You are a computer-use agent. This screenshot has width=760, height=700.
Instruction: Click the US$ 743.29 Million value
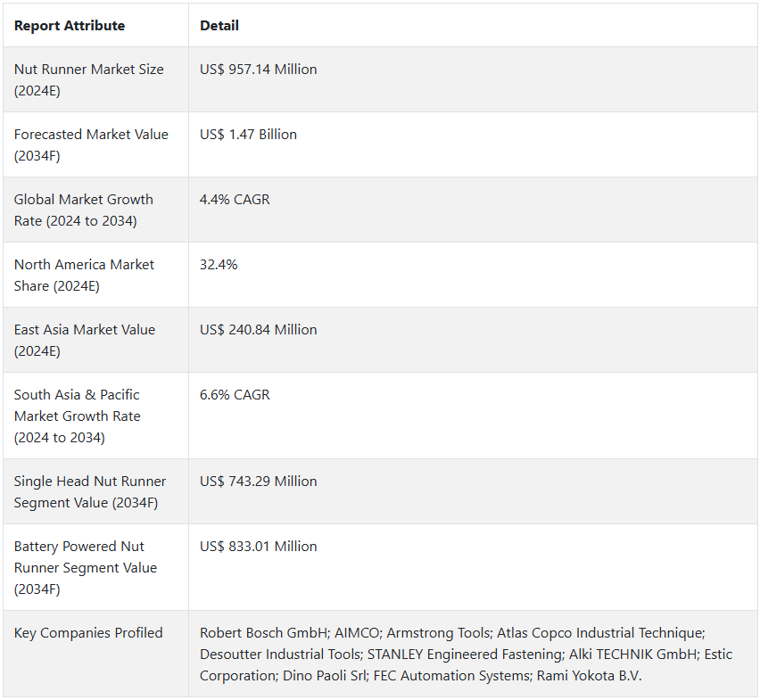click(259, 482)
